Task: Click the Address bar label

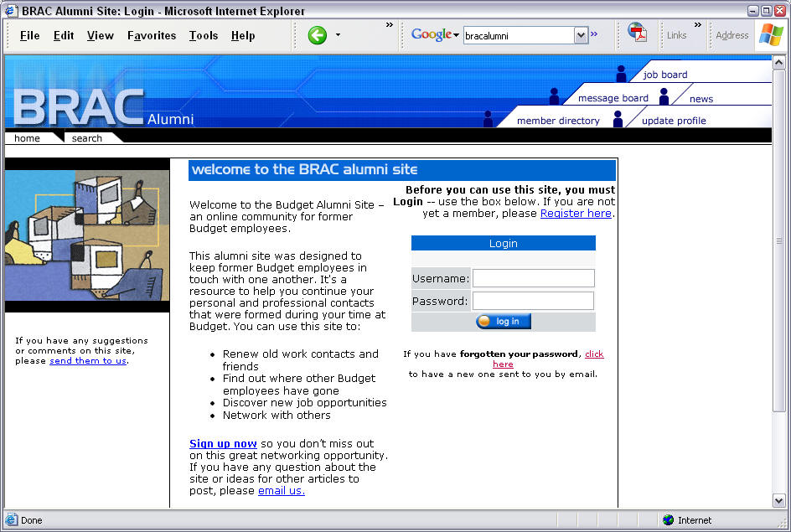Action: [x=732, y=35]
